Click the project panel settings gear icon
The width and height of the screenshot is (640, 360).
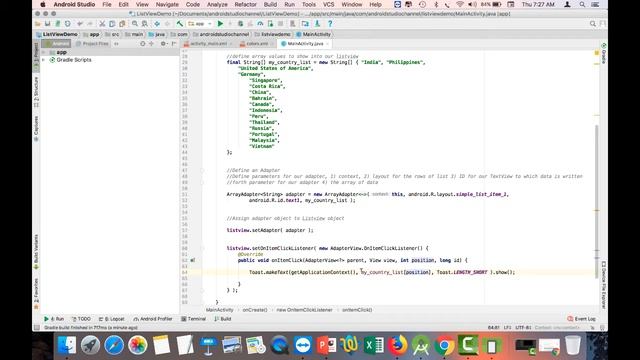(163, 43)
